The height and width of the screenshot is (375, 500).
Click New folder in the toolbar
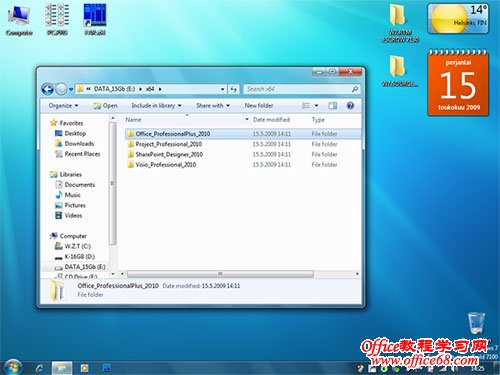point(259,106)
